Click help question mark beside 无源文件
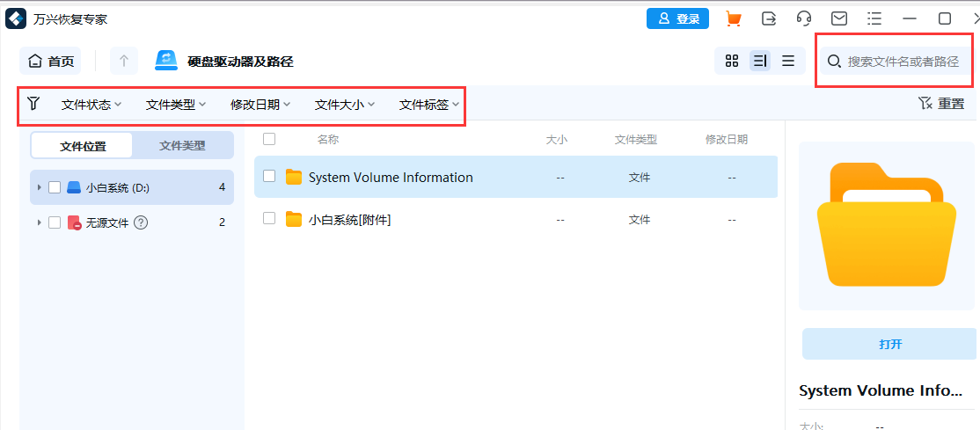Viewport: 980px width, 430px height. point(142,222)
